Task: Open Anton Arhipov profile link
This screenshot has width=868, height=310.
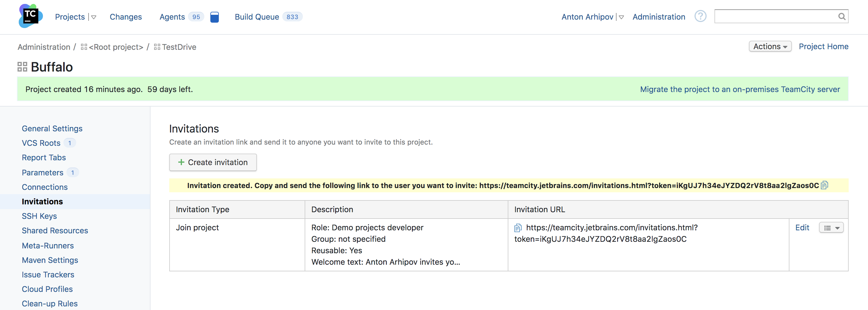Action: click(587, 17)
